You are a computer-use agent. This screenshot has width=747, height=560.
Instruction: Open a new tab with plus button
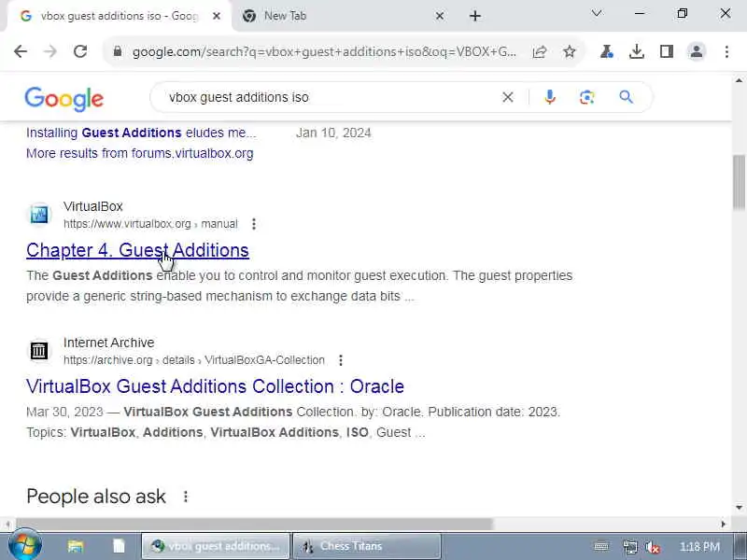(x=475, y=16)
